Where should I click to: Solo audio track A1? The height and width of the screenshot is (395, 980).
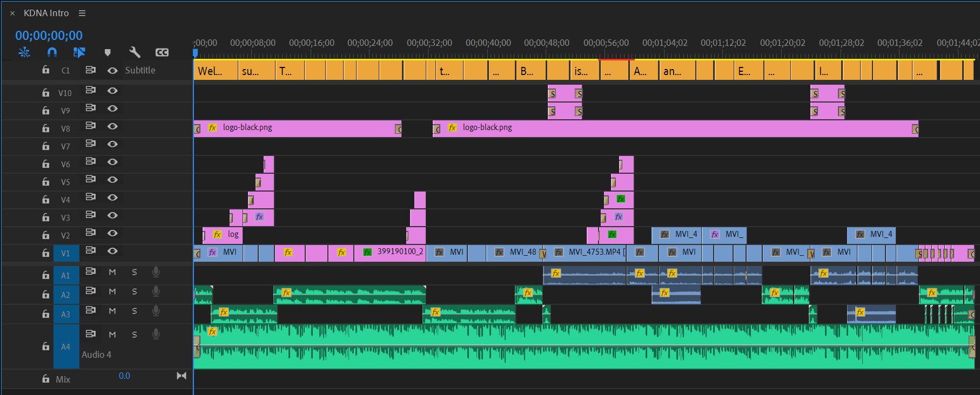135,272
